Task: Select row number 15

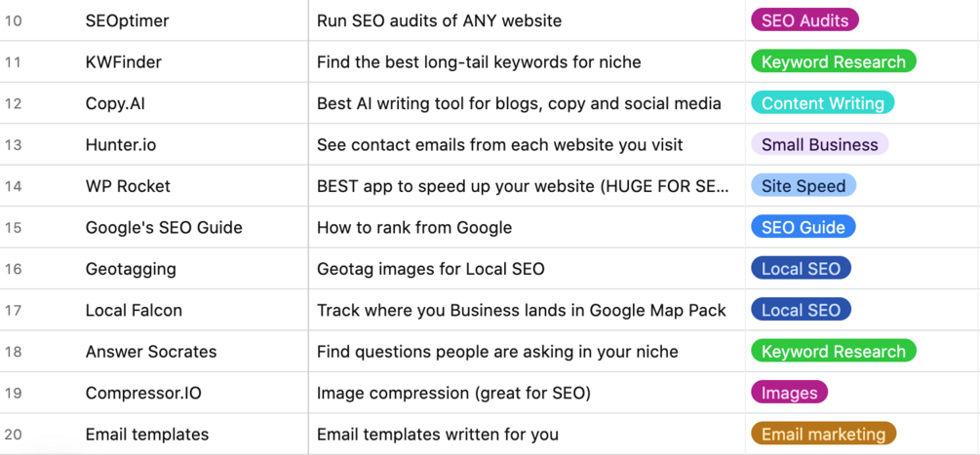Action: coord(14,228)
